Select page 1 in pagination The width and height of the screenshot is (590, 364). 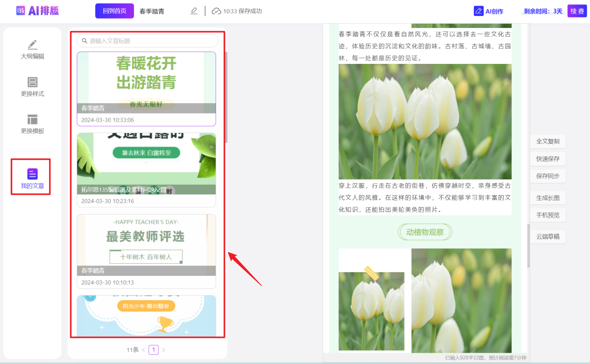click(153, 350)
